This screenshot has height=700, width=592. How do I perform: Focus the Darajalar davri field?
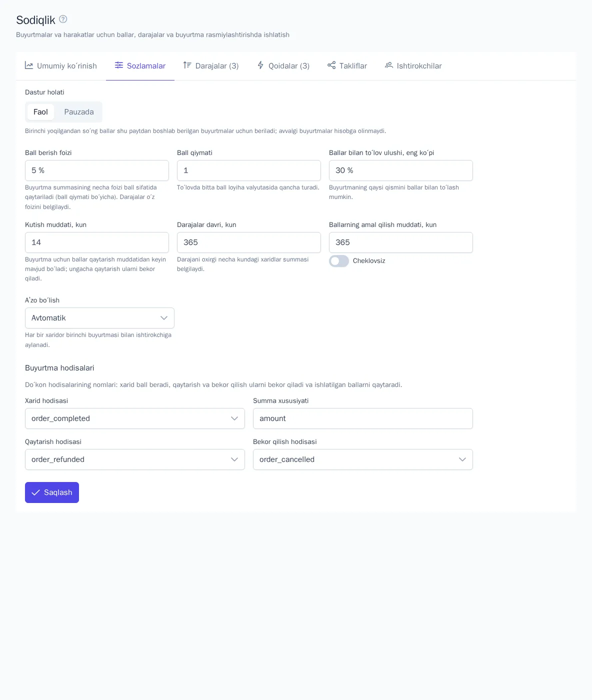point(249,242)
